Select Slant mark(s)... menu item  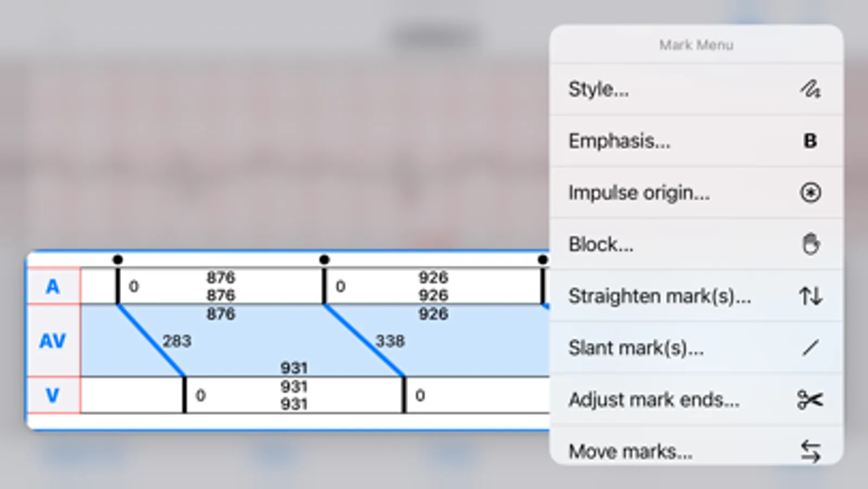click(x=636, y=348)
